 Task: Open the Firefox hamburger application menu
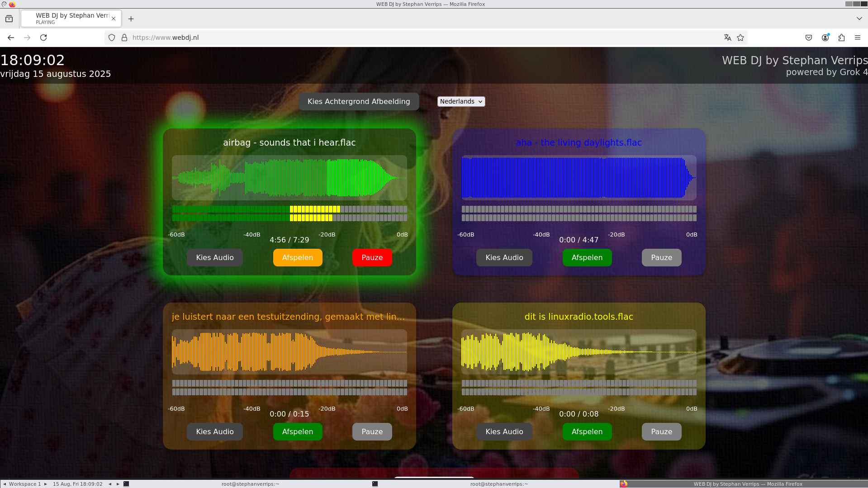[857, 38]
